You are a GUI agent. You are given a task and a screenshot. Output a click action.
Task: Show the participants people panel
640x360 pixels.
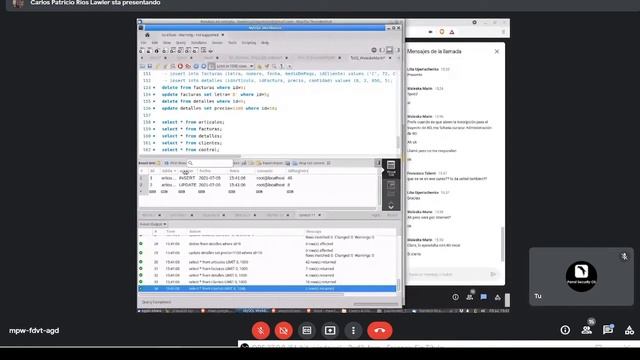(587, 330)
